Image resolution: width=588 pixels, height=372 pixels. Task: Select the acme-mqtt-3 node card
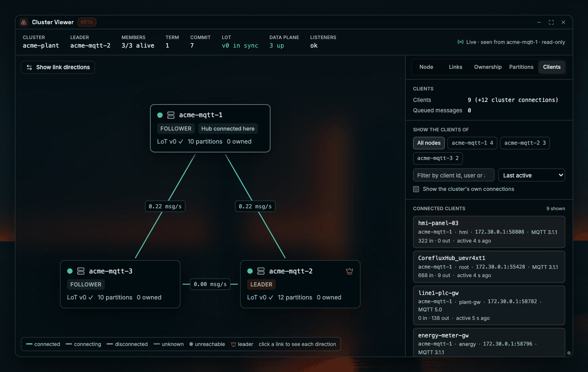pos(120,284)
